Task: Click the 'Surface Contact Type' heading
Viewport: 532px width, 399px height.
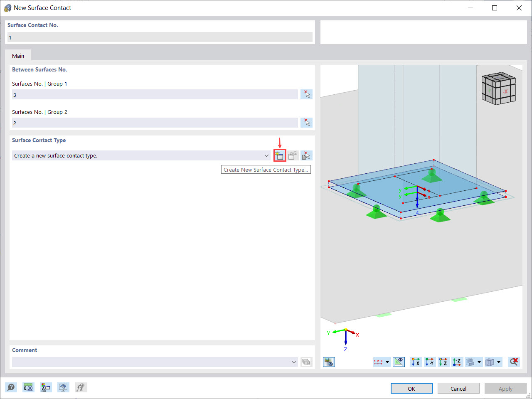Action: [x=39, y=140]
